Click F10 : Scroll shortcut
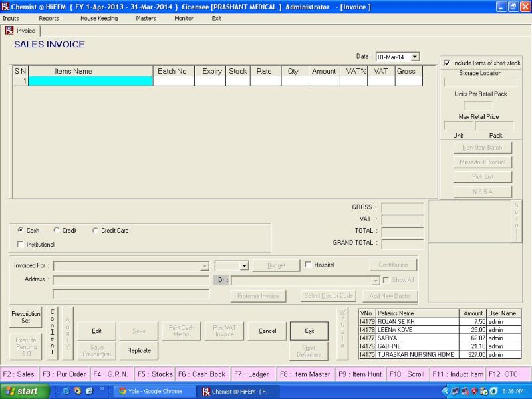The width and height of the screenshot is (532, 399). 407,374
